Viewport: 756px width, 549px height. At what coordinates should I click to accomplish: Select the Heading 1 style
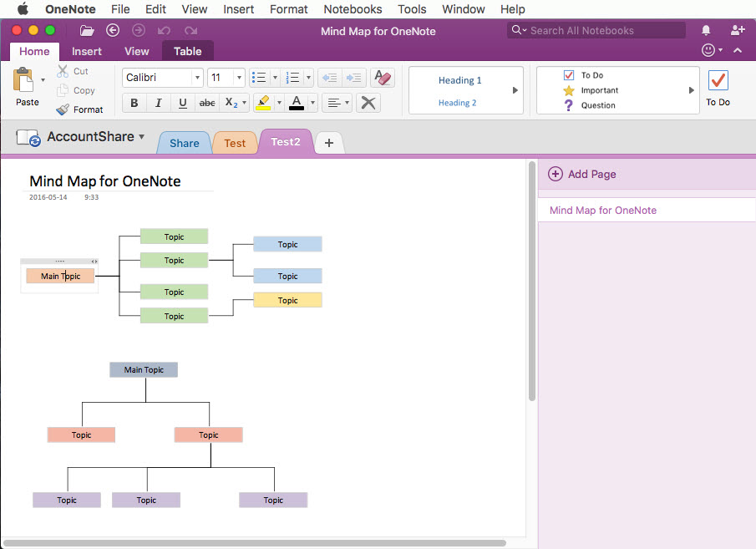coord(459,80)
